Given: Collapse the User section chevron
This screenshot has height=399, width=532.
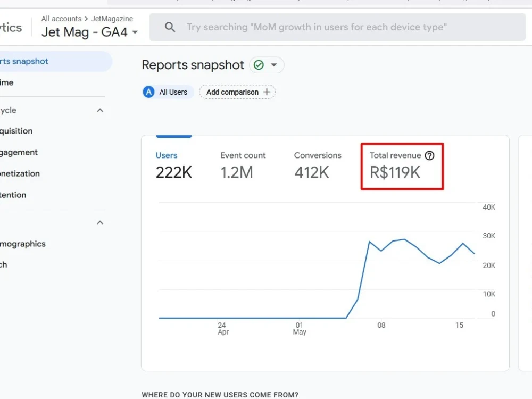Looking at the screenshot, I should point(100,222).
